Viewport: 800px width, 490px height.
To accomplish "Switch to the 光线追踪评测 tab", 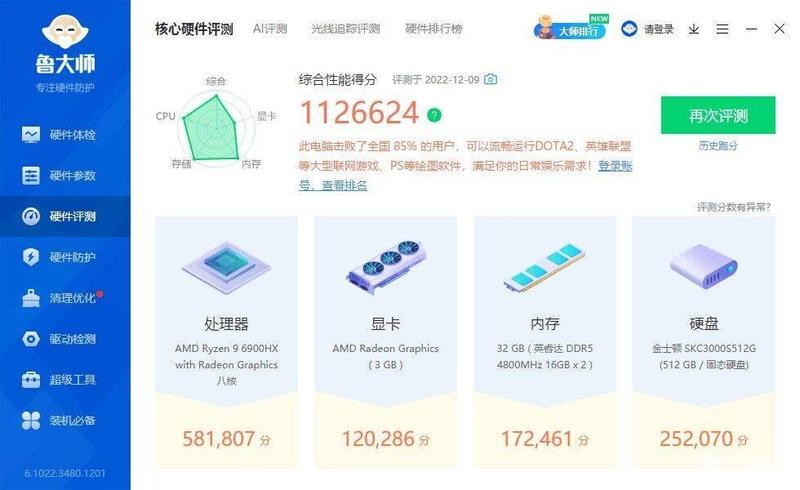I will click(x=345, y=29).
